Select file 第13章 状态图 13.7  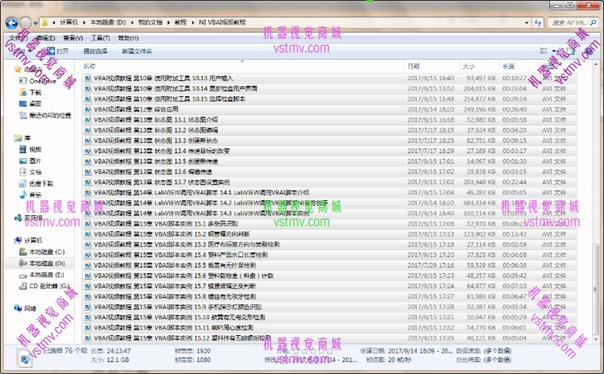point(330,182)
